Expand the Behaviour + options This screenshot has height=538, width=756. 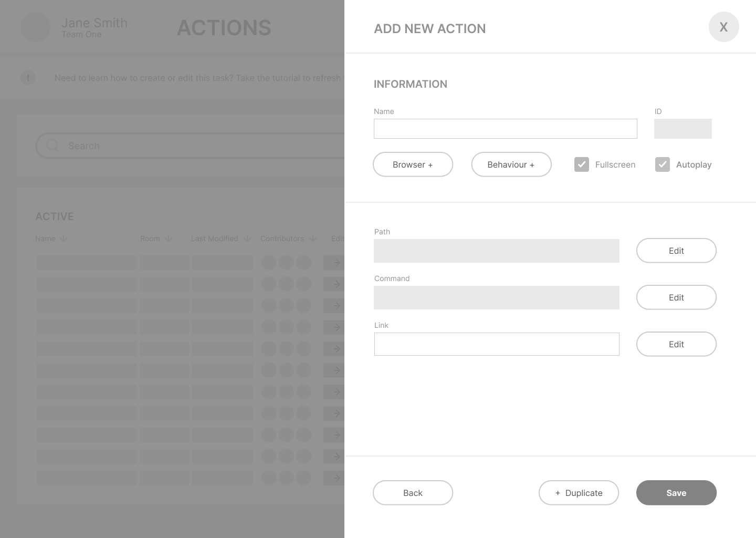511,164
